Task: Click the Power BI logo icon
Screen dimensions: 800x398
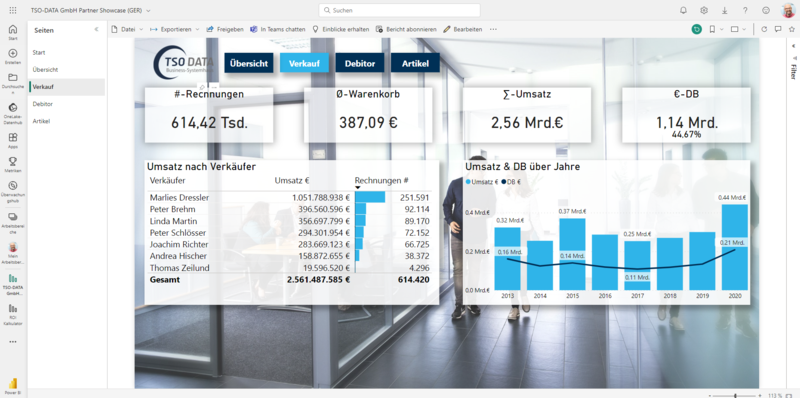Action: (x=13, y=385)
